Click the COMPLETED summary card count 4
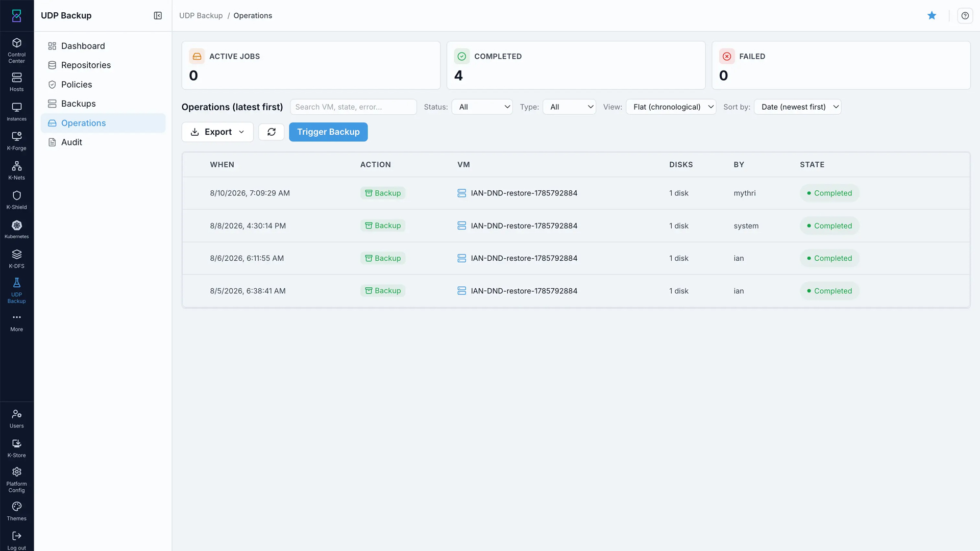The image size is (980, 551). [458, 76]
